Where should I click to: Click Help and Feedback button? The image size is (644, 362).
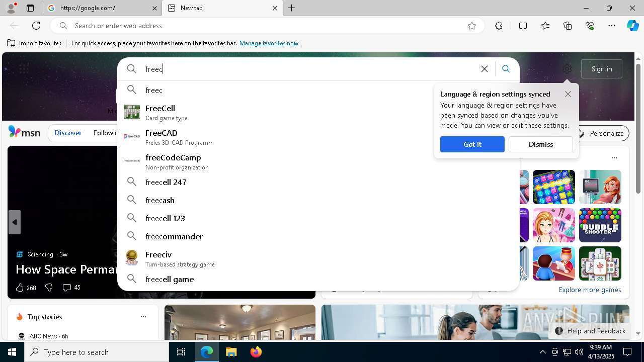[x=591, y=331]
